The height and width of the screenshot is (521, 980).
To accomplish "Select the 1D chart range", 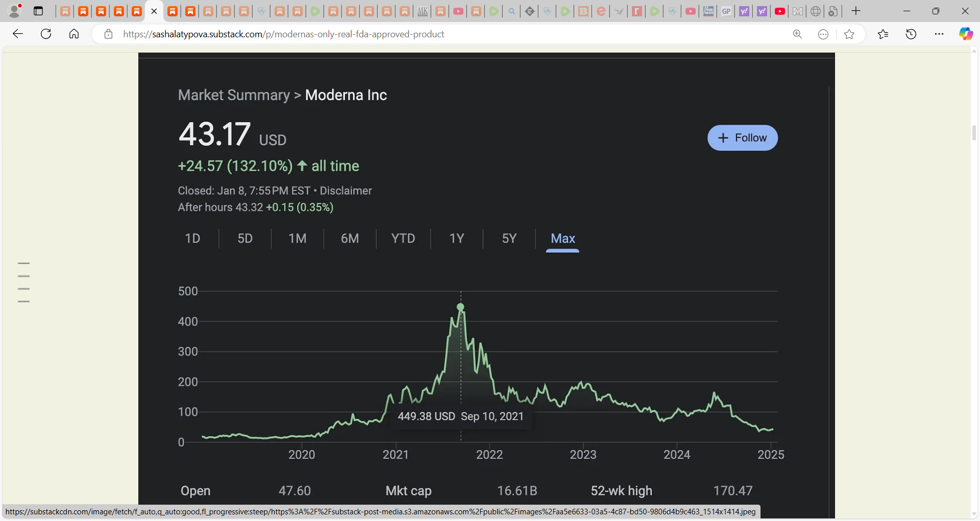I will (192, 239).
